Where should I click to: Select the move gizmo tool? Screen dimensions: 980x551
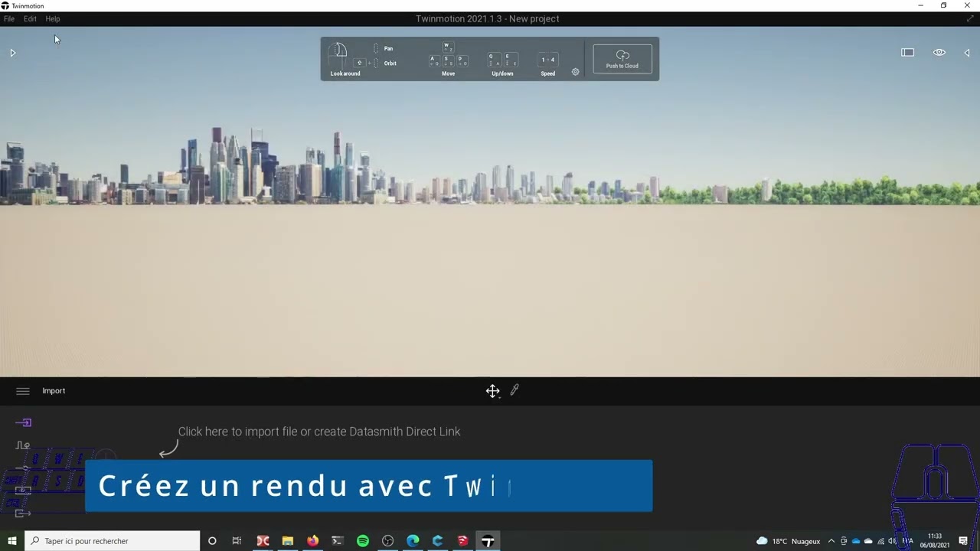coord(492,391)
